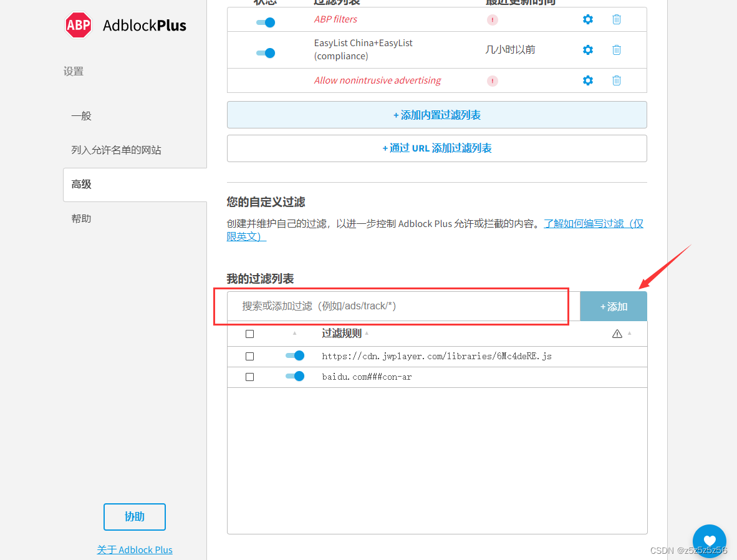Open settings gear for ABP filters
This screenshot has width=737, height=560.
(587, 19)
